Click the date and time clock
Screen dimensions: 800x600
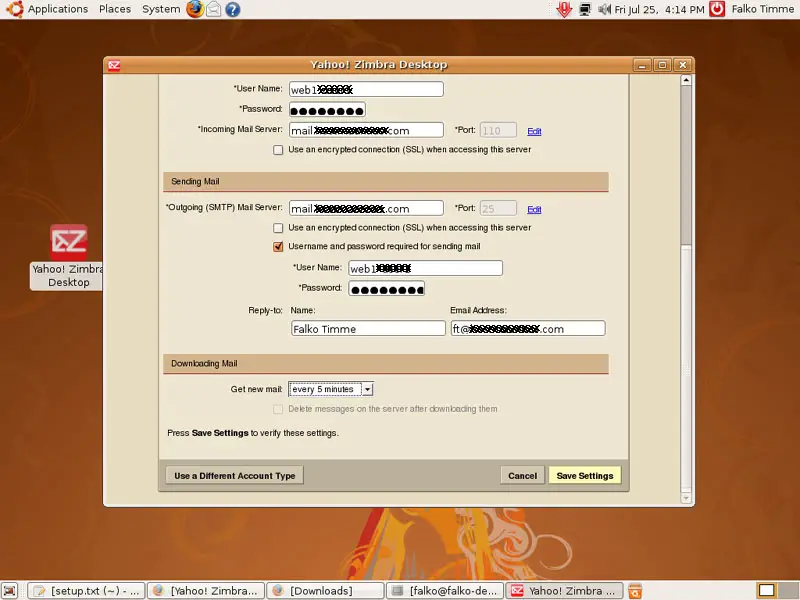[659, 9]
